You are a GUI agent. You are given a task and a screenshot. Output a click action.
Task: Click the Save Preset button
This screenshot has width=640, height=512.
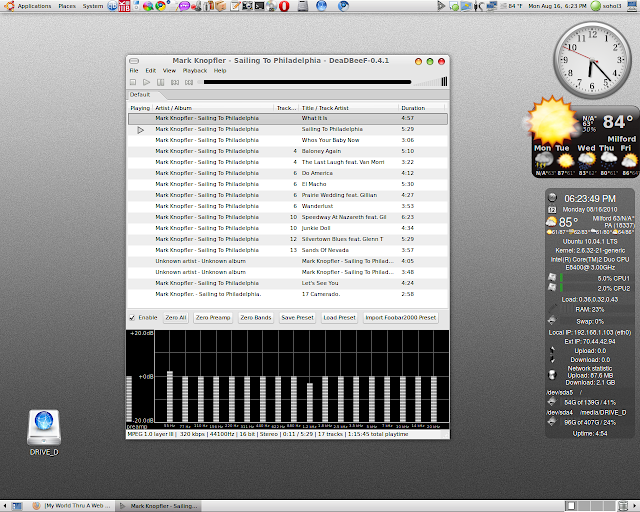click(298, 318)
